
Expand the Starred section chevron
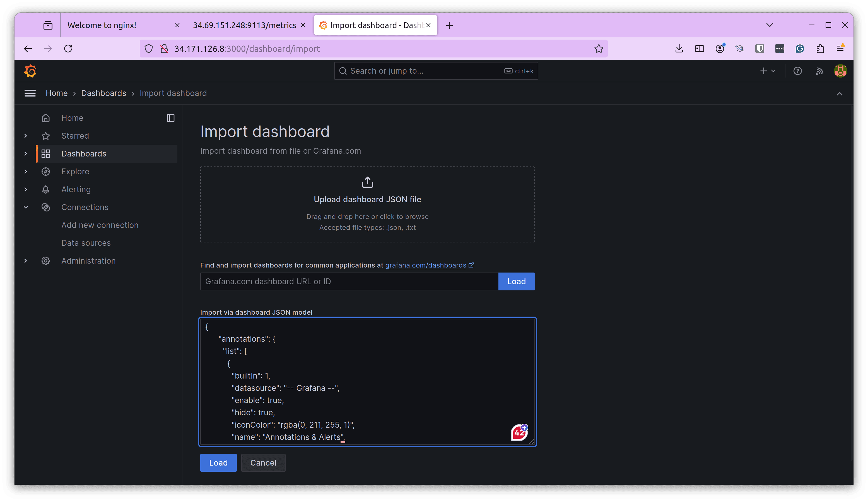[25, 136]
